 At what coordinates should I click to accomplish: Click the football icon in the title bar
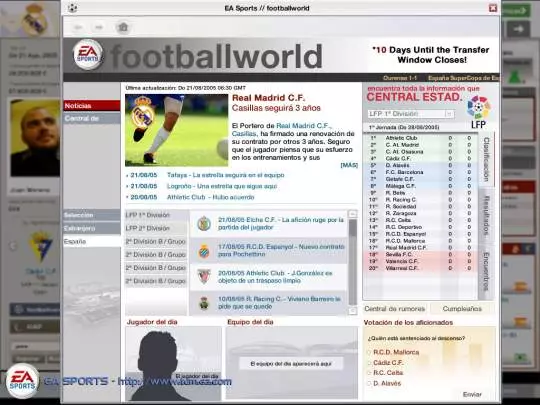click(72, 8)
